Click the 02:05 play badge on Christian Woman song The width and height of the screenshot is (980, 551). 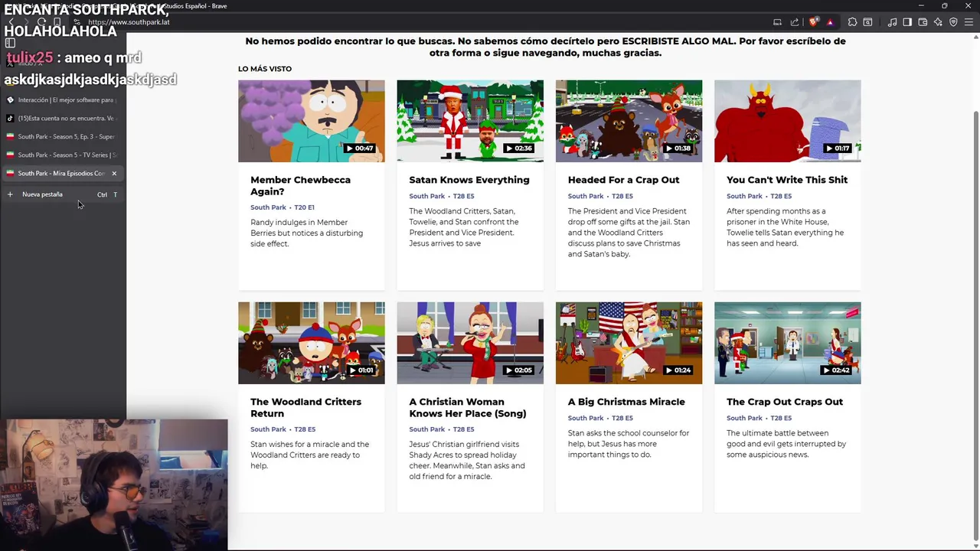tap(518, 370)
